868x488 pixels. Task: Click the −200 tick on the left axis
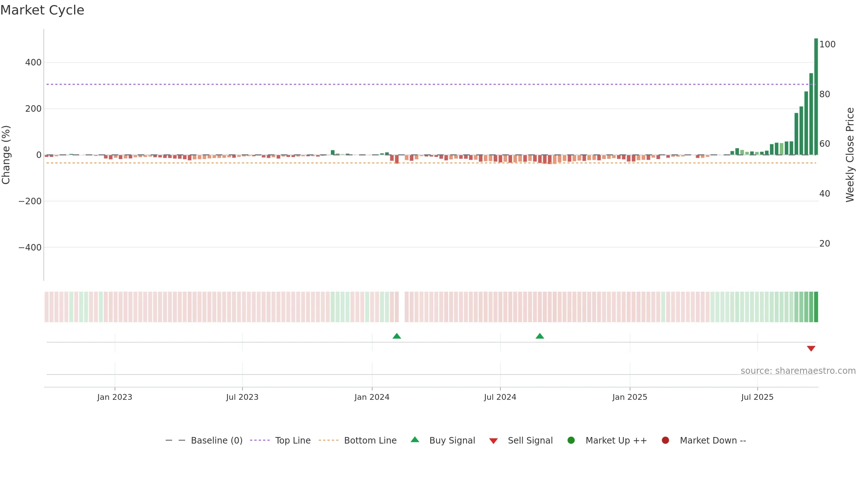[x=30, y=201]
